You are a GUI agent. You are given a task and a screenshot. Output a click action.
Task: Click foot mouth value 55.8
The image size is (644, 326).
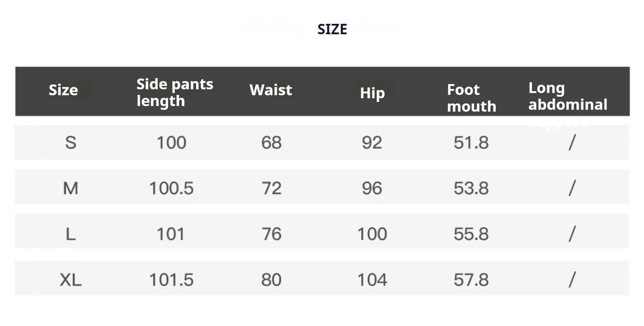tap(471, 234)
